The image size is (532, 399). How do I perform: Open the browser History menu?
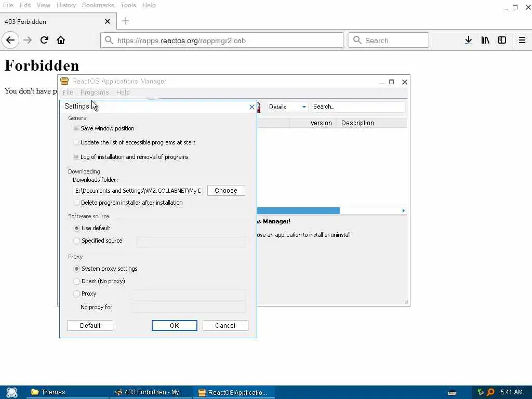(66, 5)
